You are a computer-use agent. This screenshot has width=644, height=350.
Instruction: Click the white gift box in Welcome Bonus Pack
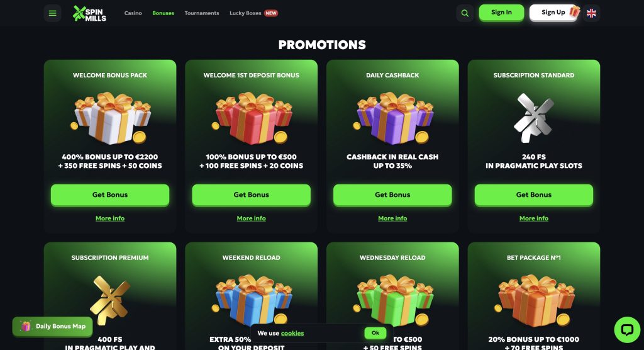(110, 118)
